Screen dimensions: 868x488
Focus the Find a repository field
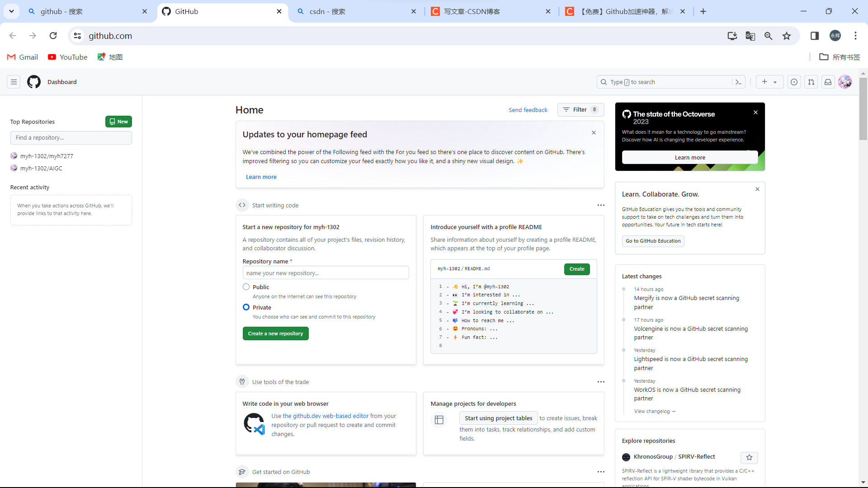pyautogui.click(x=71, y=138)
